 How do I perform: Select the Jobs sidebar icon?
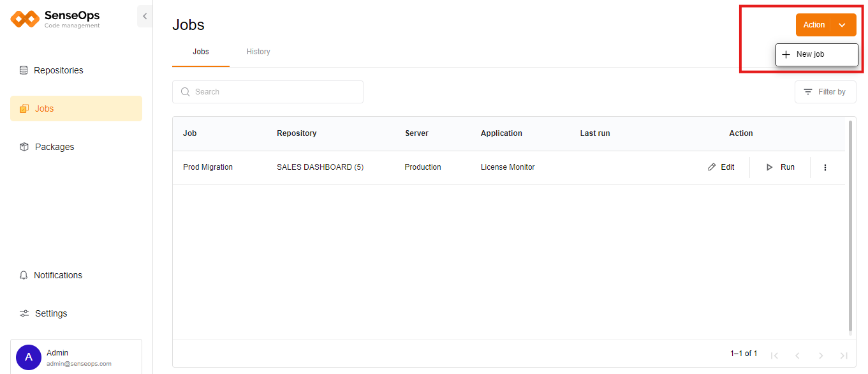click(x=24, y=108)
